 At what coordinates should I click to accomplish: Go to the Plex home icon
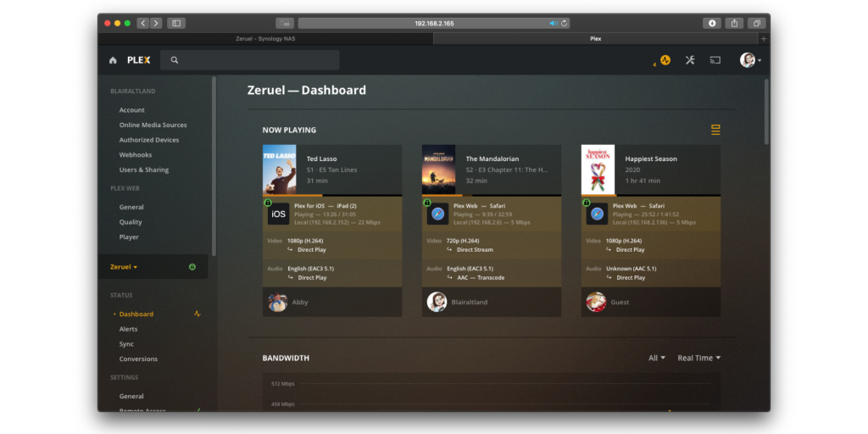[113, 60]
